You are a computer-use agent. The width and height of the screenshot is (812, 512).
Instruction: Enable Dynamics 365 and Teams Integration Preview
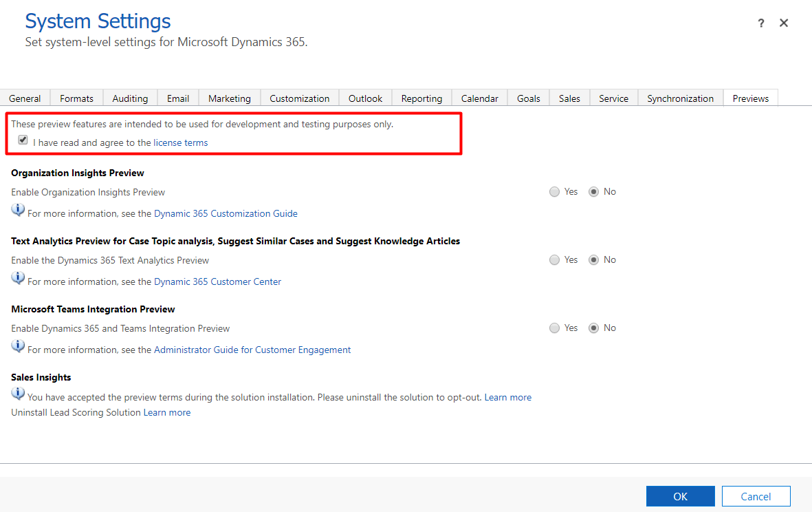(554, 328)
